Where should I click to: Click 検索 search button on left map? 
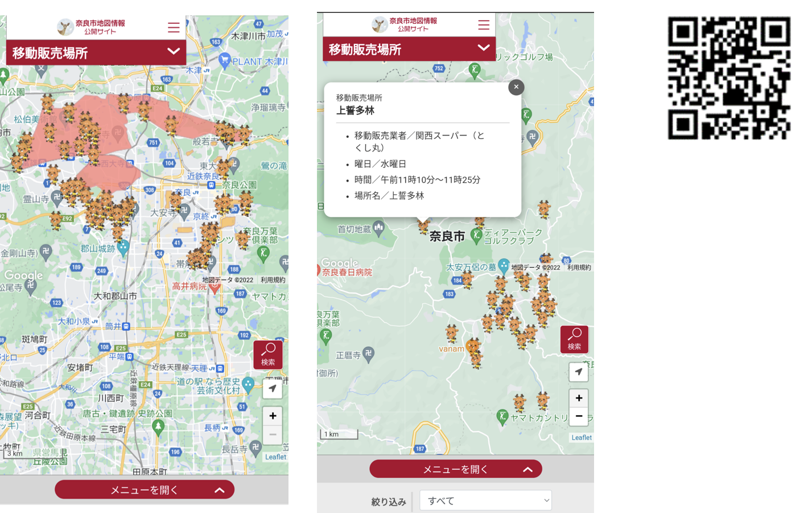268,354
